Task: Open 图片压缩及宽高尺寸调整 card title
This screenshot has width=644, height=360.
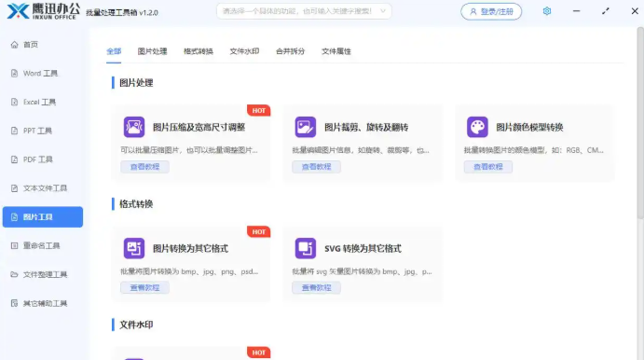Action: click(199, 128)
